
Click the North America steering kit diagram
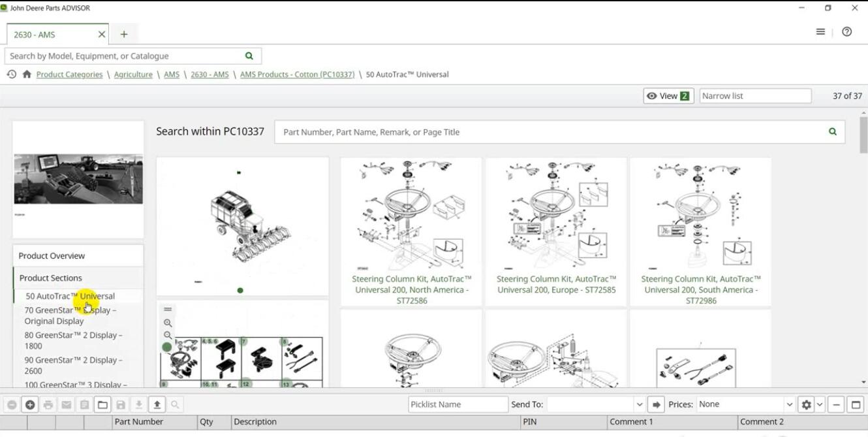click(x=411, y=215)
